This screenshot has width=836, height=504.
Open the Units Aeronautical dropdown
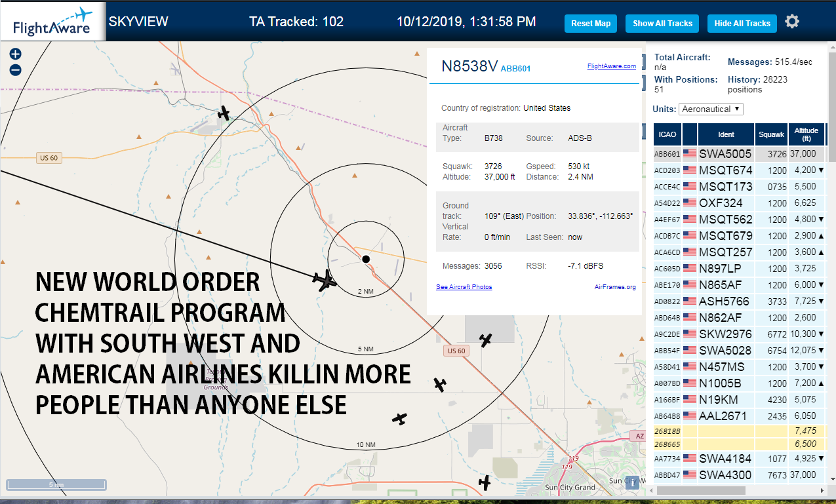711,109
